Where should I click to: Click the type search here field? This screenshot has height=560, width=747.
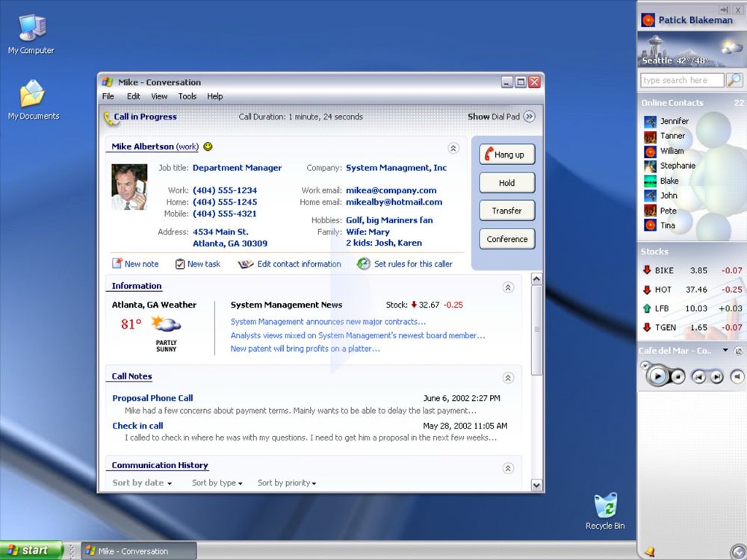coord(681,80)
